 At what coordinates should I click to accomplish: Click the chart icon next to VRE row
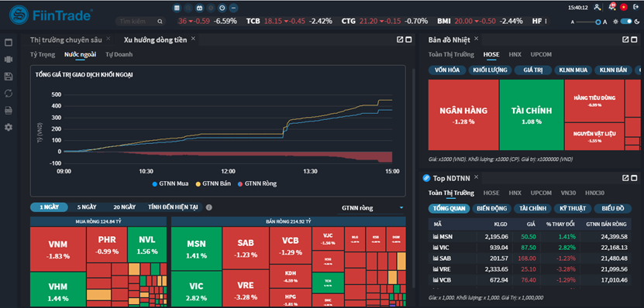point(436,269)
